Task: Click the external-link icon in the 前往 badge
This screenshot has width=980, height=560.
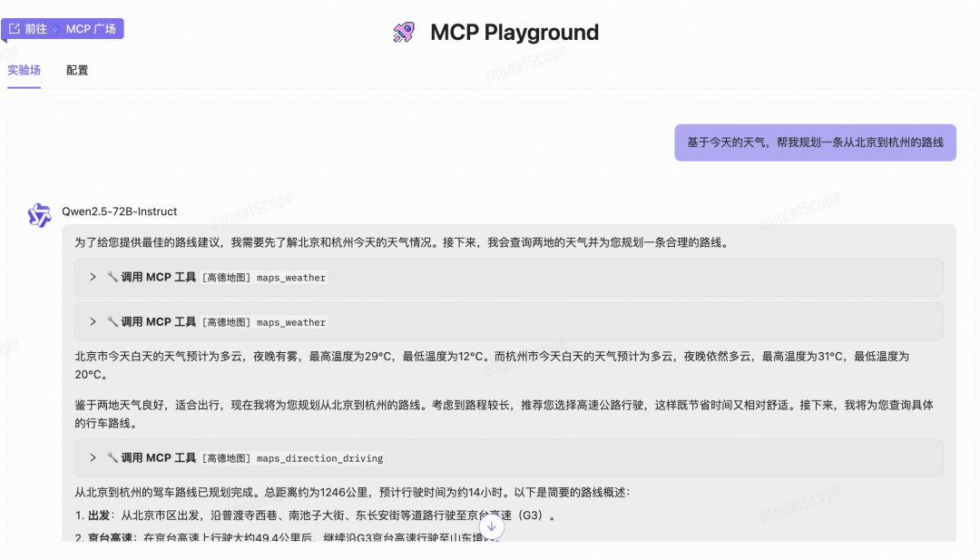Action: coord(13,28)
